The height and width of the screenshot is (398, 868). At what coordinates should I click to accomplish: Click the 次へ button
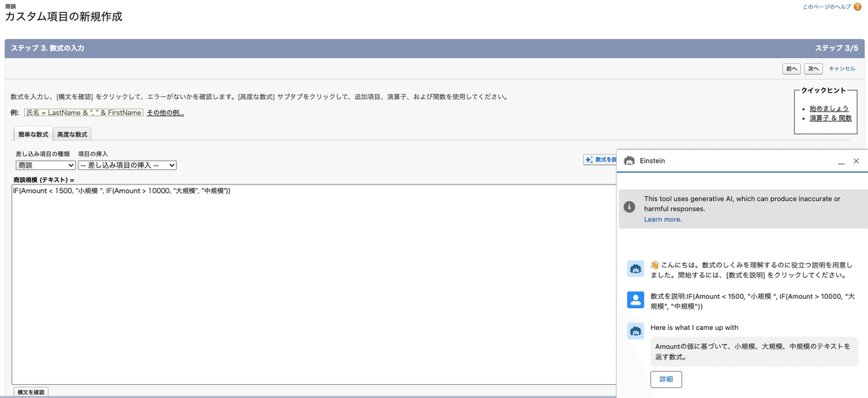[813, 69]
